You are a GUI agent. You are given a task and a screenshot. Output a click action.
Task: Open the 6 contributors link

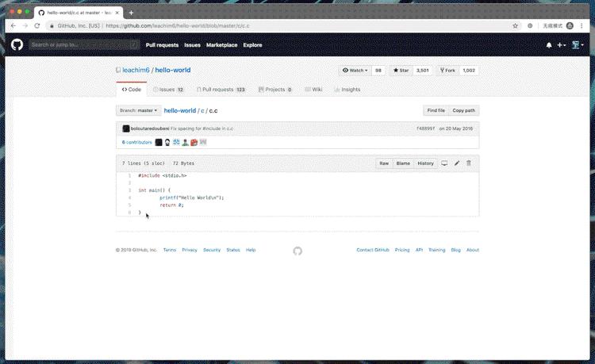pos(136,142)
